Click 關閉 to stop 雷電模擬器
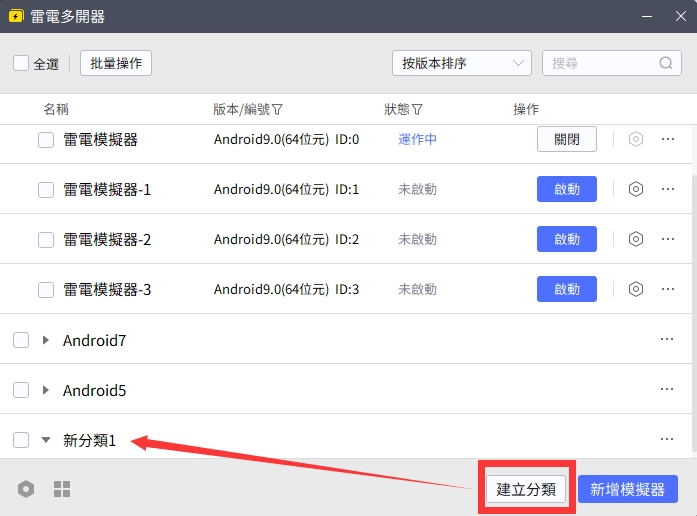This screenshot has height=516, width=697. [567, 139]
